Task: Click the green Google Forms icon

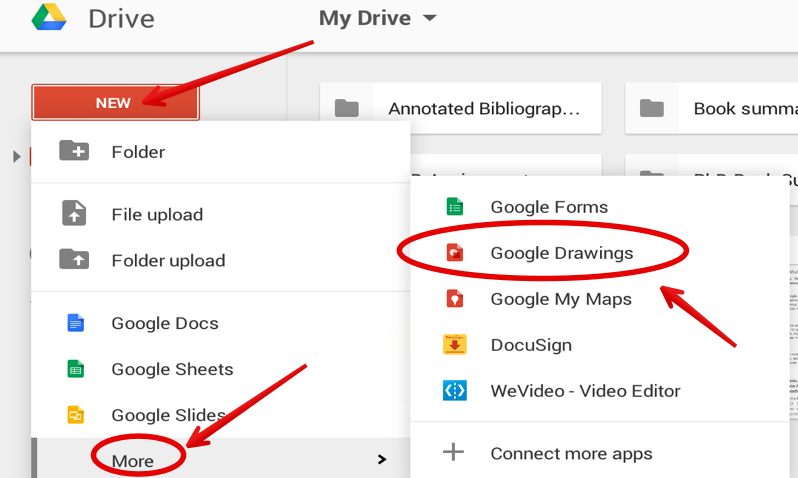Action: coord(454,207)
